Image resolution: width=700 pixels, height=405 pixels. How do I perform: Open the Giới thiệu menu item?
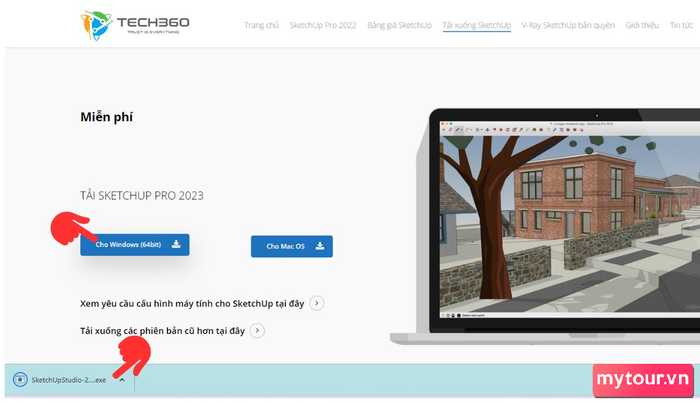642,25
